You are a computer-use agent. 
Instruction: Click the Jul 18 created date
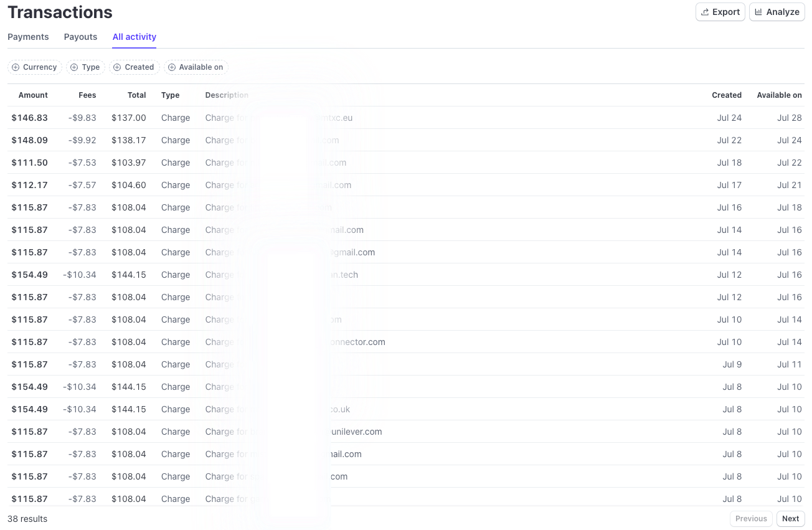click(x=729, y=163)
